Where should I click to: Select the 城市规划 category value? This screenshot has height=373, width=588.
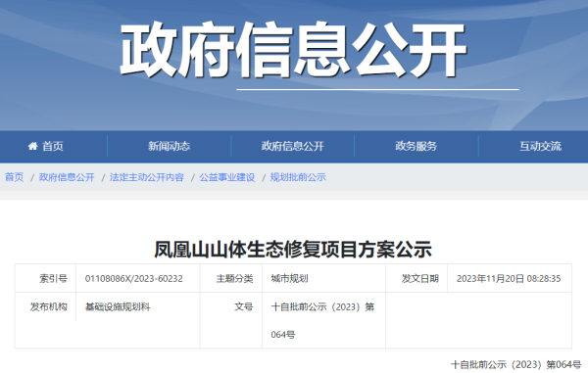tap(289, 279)
